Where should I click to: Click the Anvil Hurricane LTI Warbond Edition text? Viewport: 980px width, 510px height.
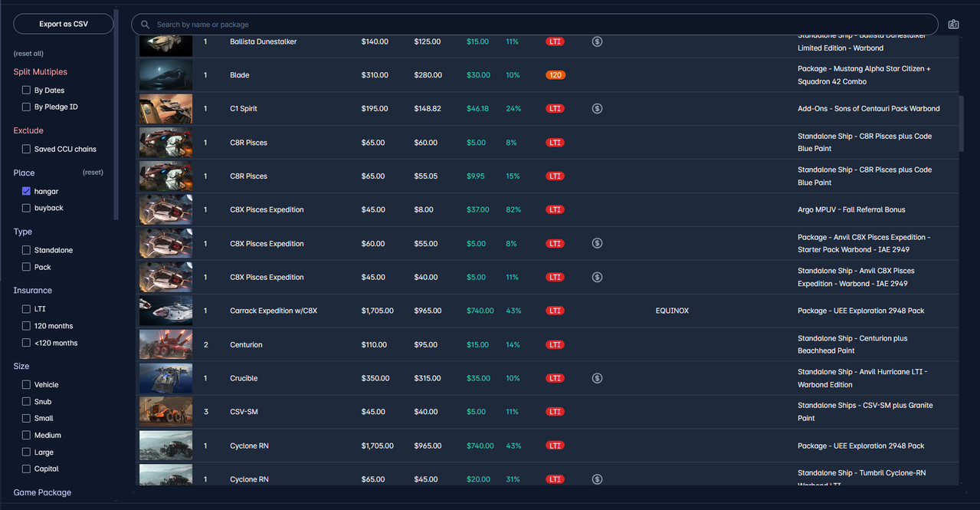(862, 378)
